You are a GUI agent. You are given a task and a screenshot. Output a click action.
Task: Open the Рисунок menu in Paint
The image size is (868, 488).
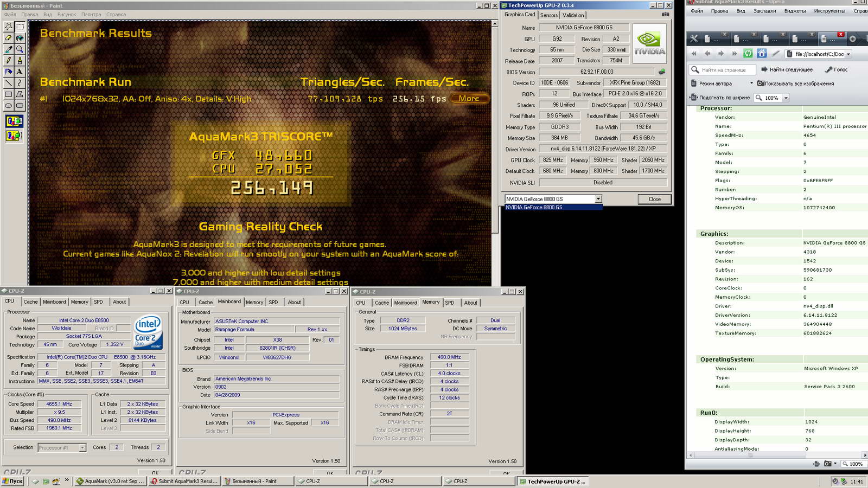tap(67, 15)
